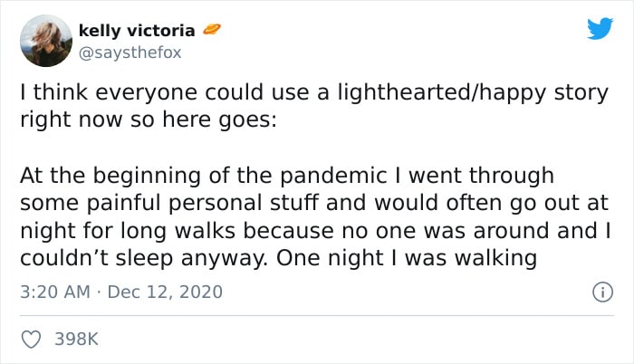
Task: Click the text 'One night I was walking'
Action: pyautogui.click(x=407, y=258)
